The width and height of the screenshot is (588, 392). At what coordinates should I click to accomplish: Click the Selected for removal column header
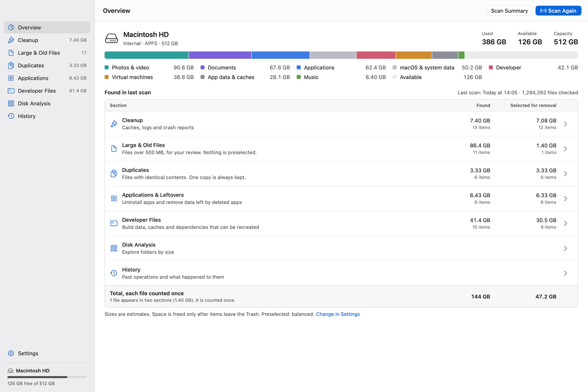pyautogui.click(x=533, y=105)
